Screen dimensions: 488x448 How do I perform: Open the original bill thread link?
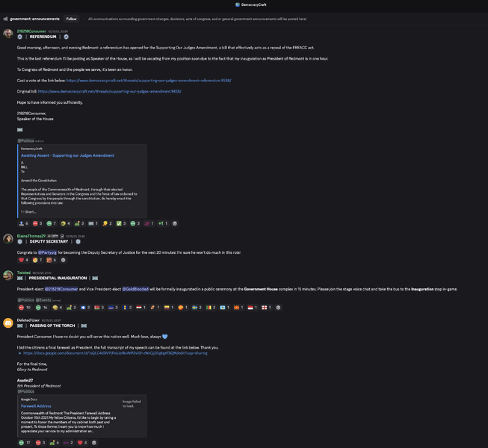coord(110,91)
